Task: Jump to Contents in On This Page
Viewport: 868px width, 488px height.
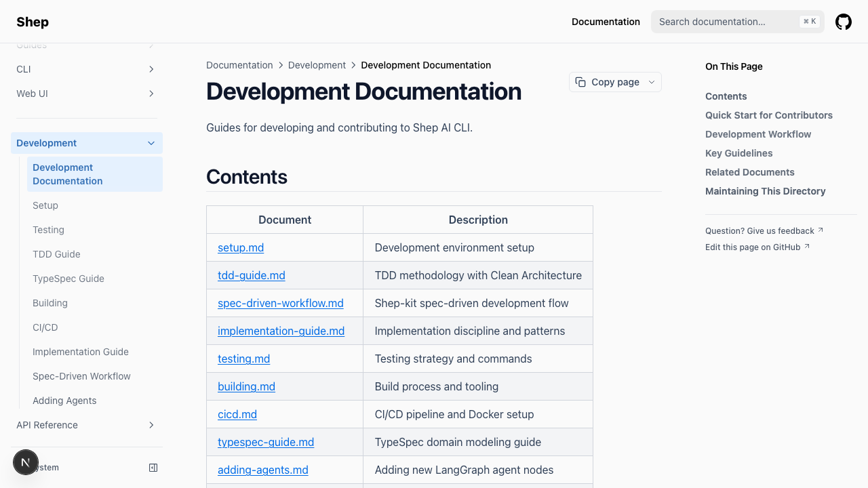Action: click(x=726, y=96)
